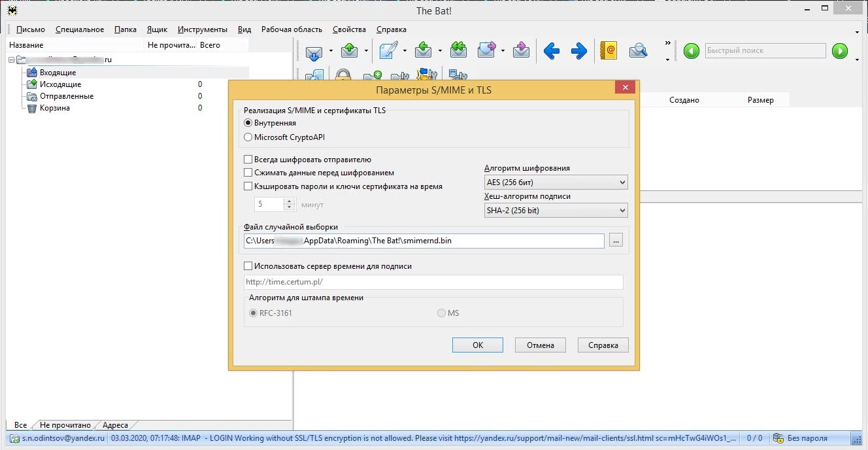Click the Reply to all double-arrow icon

(459, 51)
